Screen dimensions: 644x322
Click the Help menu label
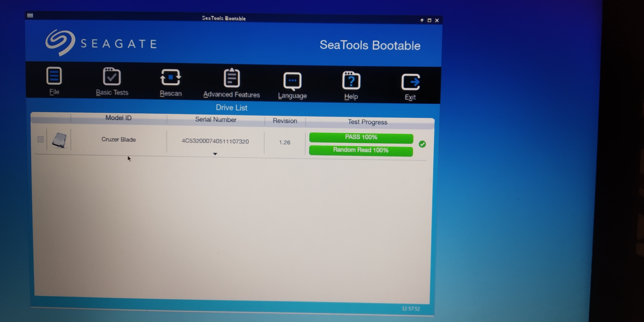(351, 96)
